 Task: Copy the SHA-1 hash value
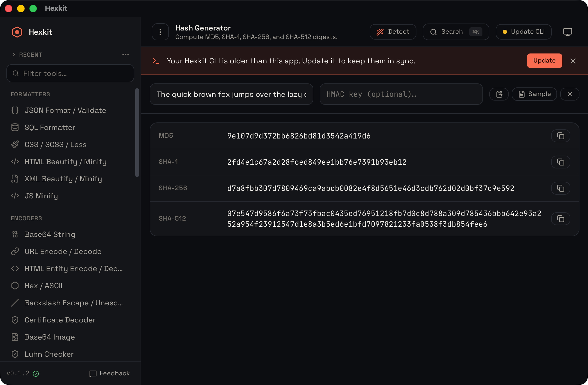561,162
